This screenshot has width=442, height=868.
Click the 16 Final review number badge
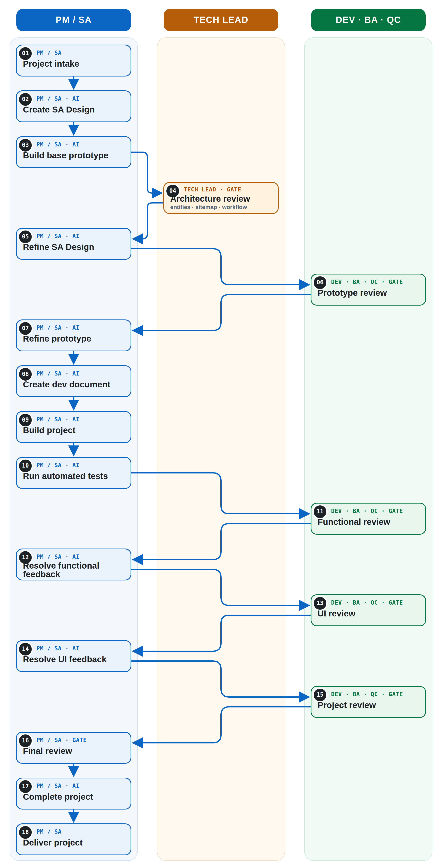point(25,741)
